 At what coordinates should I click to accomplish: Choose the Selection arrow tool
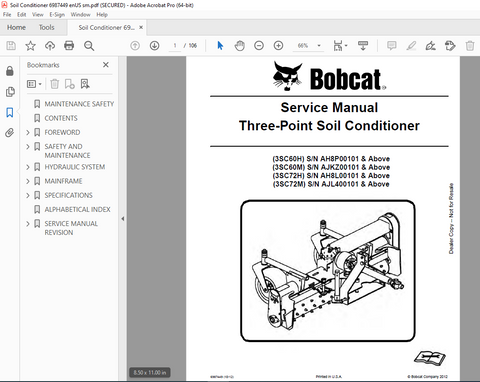pyautogui.click(x=220, y=46)
